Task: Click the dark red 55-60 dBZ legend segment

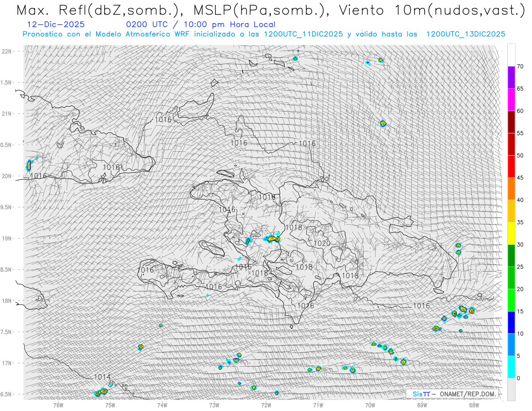Action: point(511,122)
